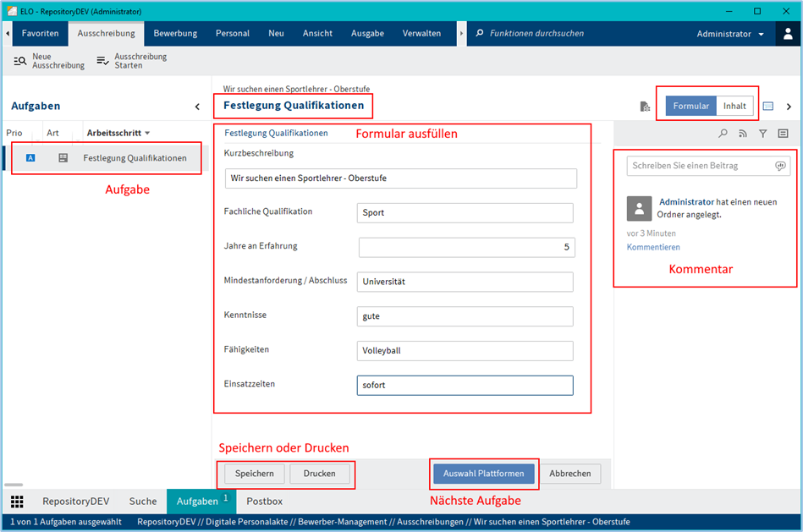Collapse the Aufgaben panel with the chevron

coord(197,107)
